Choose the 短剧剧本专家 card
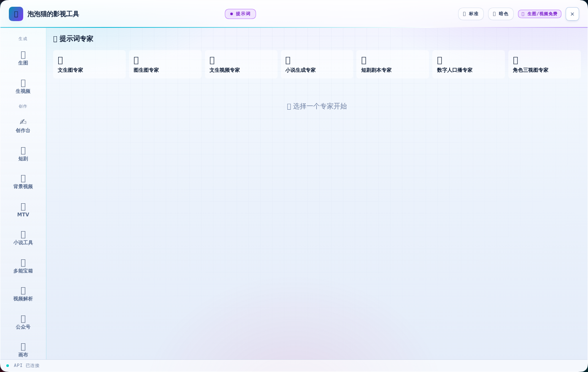Image resolution: width=588 pixels, height=372 pixels. 393,64
